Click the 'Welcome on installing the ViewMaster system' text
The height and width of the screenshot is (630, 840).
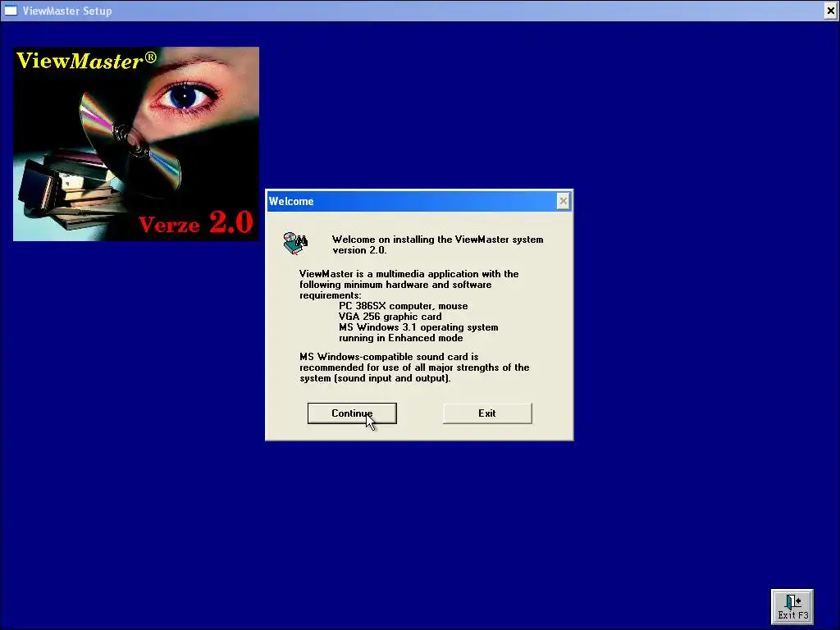[x=438, y=240]
